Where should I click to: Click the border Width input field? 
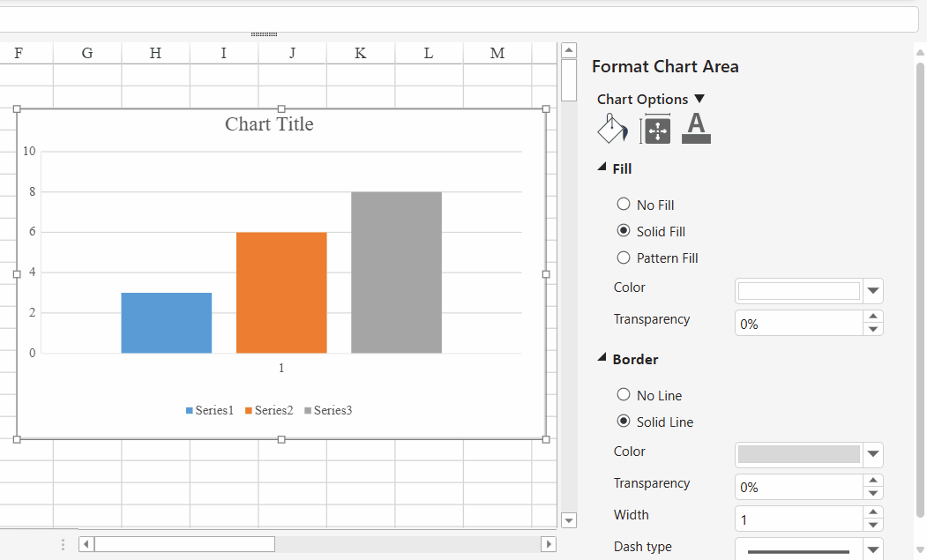click(x=799, y=519)
